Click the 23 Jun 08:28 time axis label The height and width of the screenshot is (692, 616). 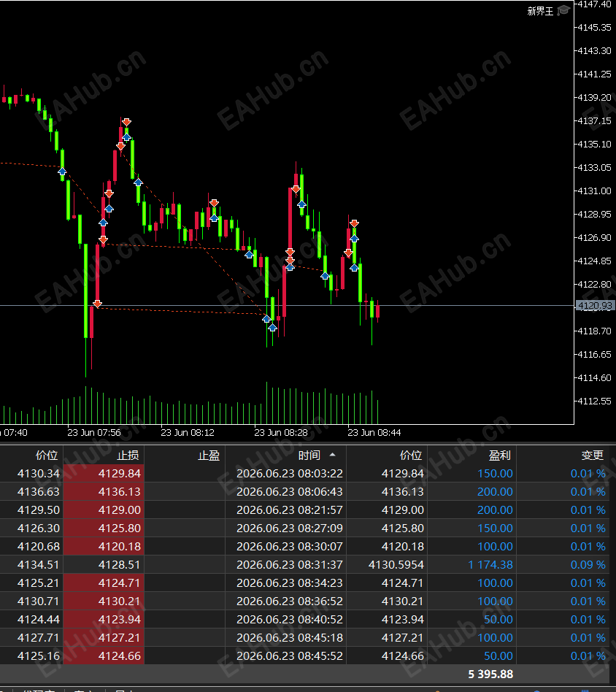tap(281, 432)
